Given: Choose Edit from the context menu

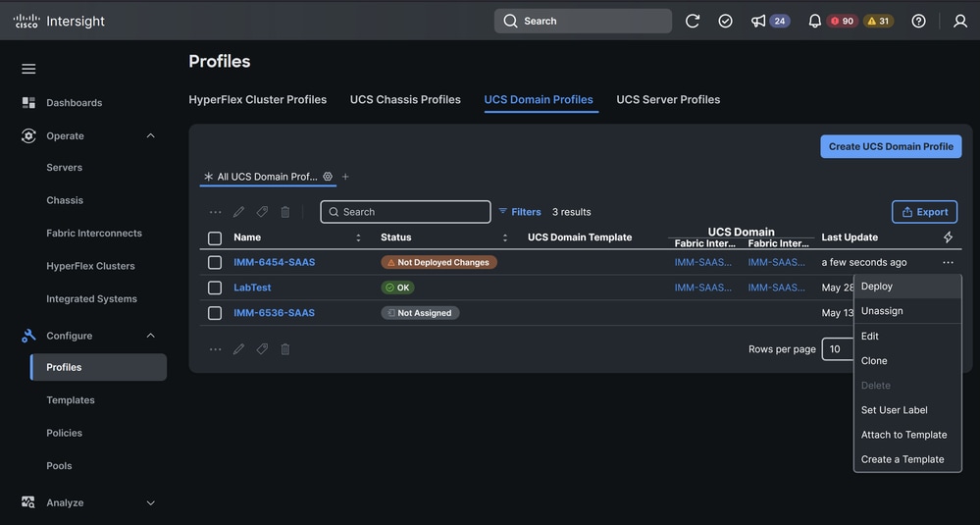Looking at the screenshot, I should (x=907, y=337).
